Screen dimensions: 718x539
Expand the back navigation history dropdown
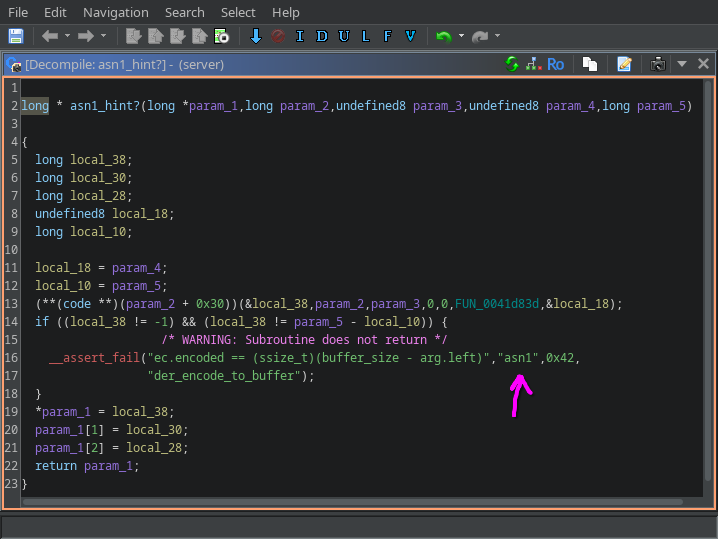67,36
